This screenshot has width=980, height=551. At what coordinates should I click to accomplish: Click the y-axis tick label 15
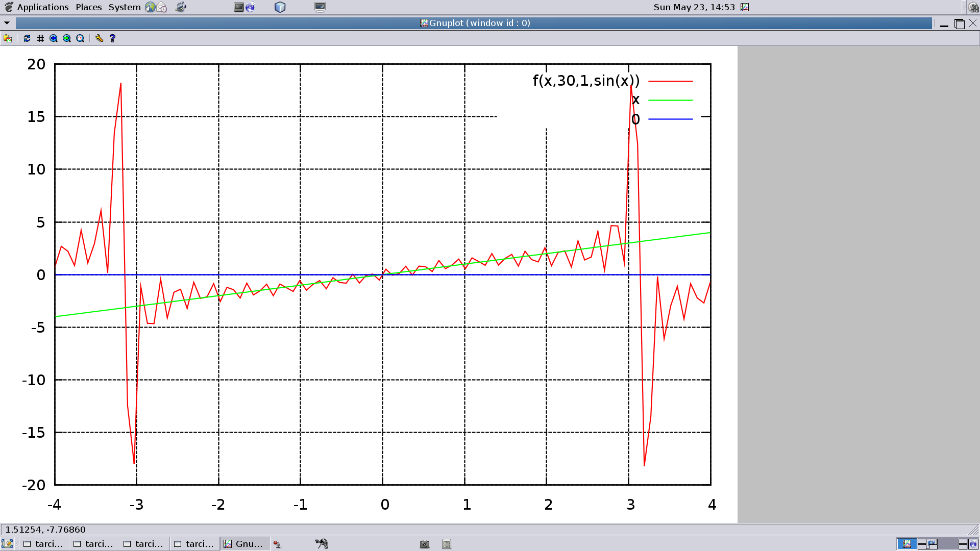click(x=36, y=117)
